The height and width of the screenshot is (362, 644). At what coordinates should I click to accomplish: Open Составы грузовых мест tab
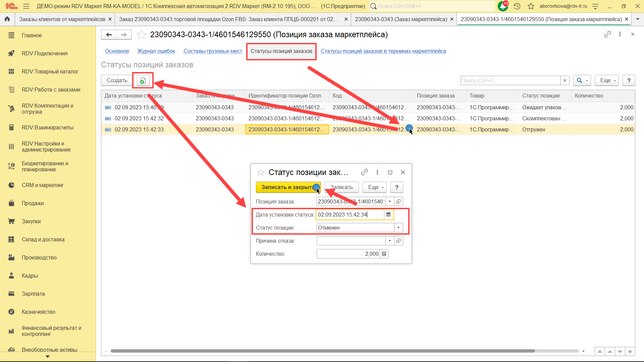pyautogui.click(x=213, y=51)
